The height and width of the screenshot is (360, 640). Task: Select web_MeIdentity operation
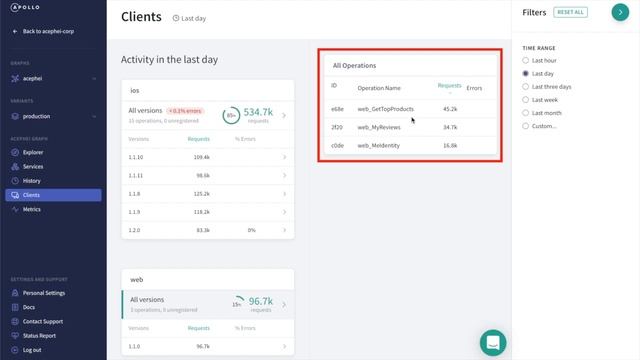pos(411,146)
